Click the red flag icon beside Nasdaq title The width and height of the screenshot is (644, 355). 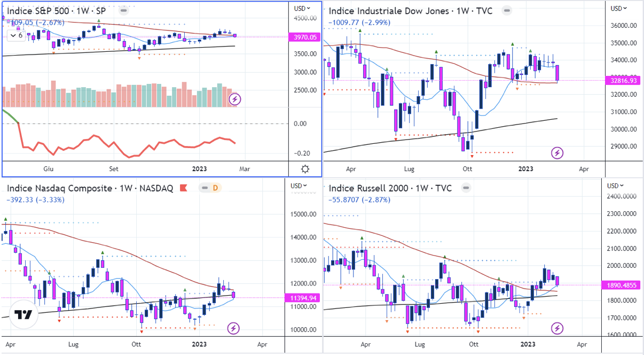pos(183,188)
